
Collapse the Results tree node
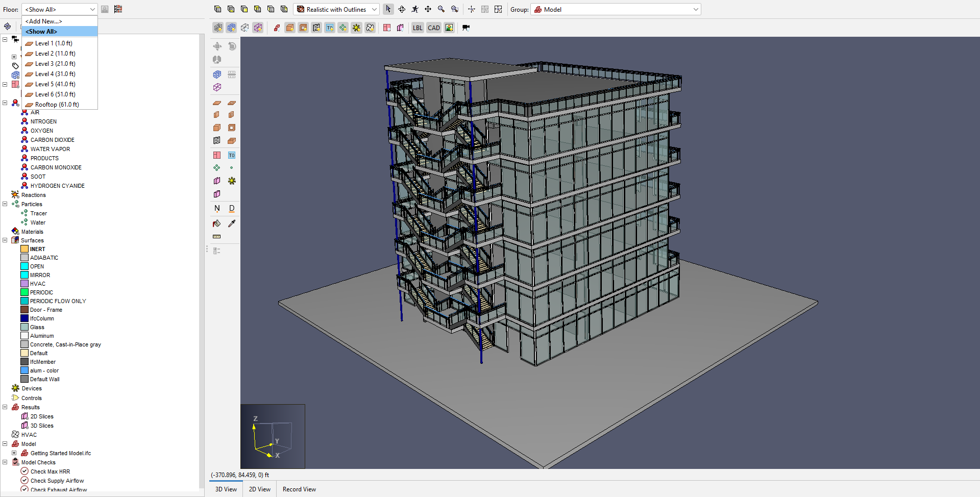coord(5,407)
